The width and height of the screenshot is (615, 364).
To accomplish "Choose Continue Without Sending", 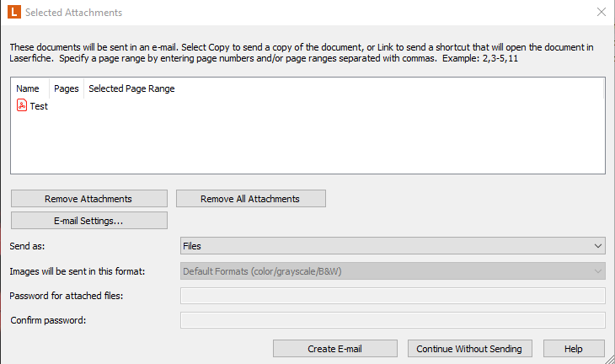I will [x=470, y=348].
